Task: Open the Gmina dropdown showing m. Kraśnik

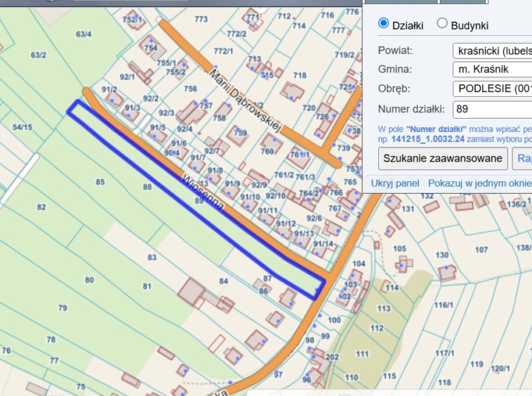Action: tap(492, 70)
